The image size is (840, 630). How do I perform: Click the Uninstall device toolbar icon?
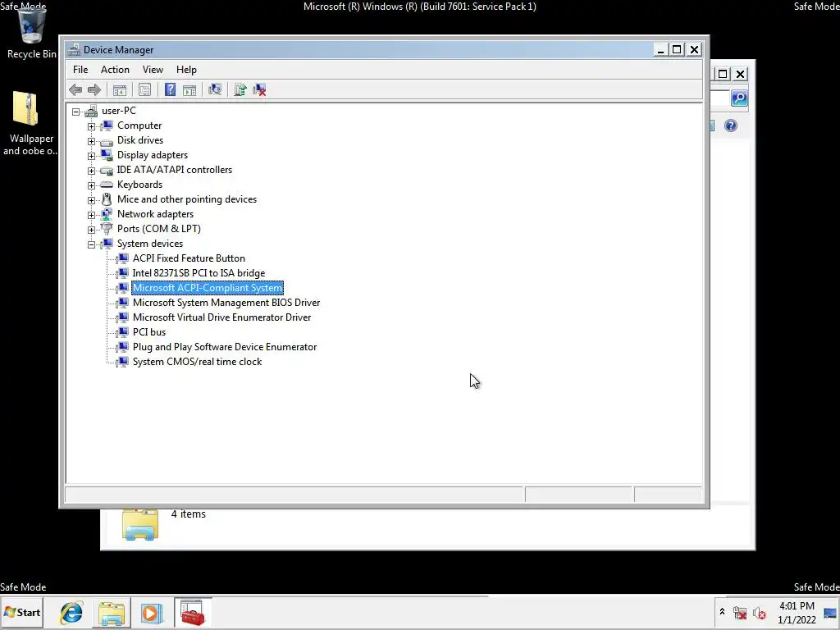[259, 89]
